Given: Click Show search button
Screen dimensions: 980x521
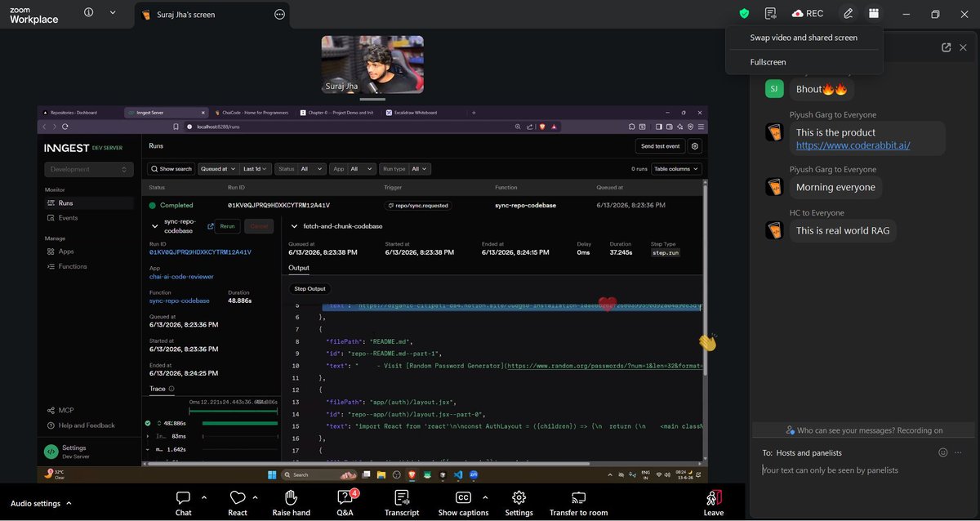Looking at the screenshot, I should pos(170,169).
